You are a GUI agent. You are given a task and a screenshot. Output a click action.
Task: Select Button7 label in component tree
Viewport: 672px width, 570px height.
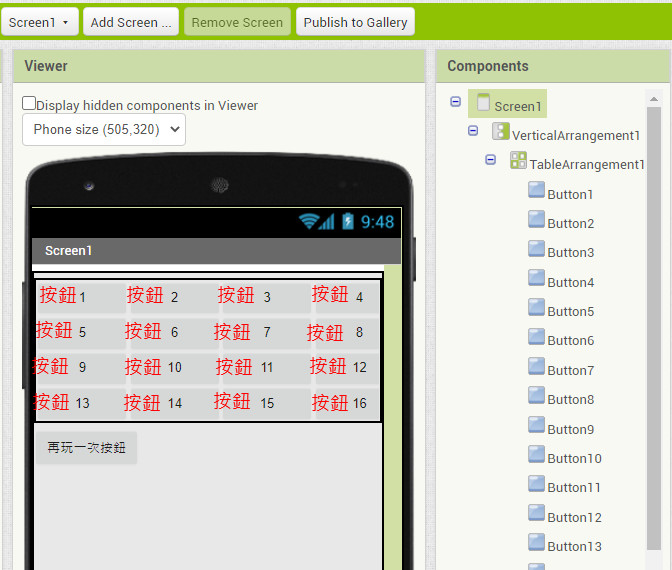click(571, 370)
